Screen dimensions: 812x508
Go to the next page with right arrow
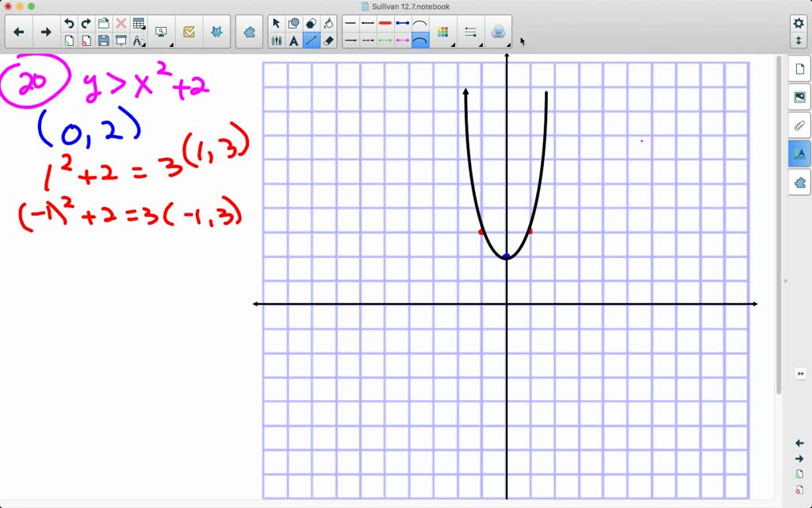tap(46, 32)
